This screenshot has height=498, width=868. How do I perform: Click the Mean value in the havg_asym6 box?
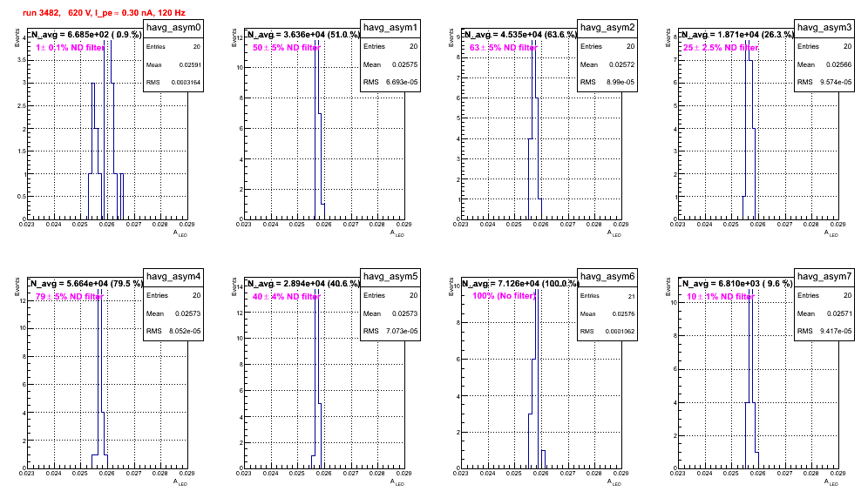(623, 314)
